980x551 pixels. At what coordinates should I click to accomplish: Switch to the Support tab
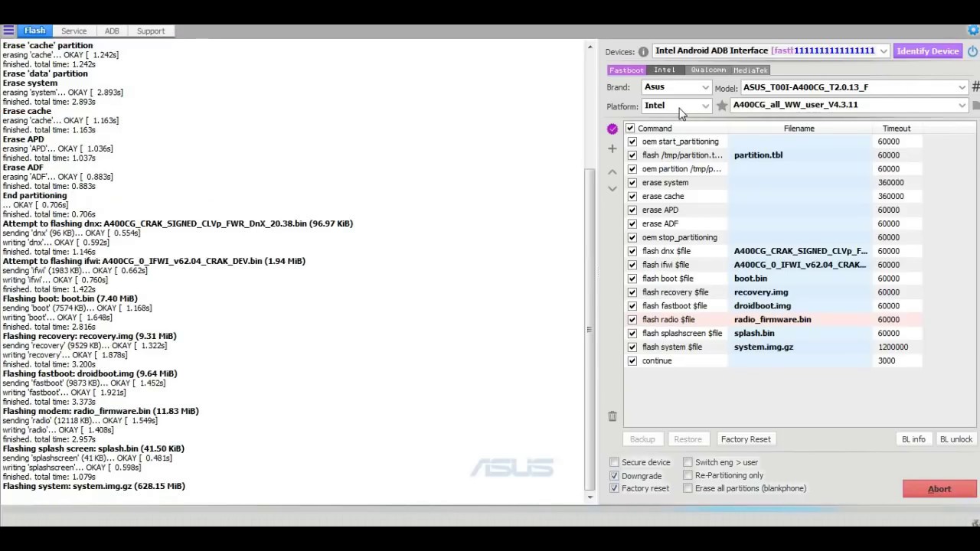[151, 31]
